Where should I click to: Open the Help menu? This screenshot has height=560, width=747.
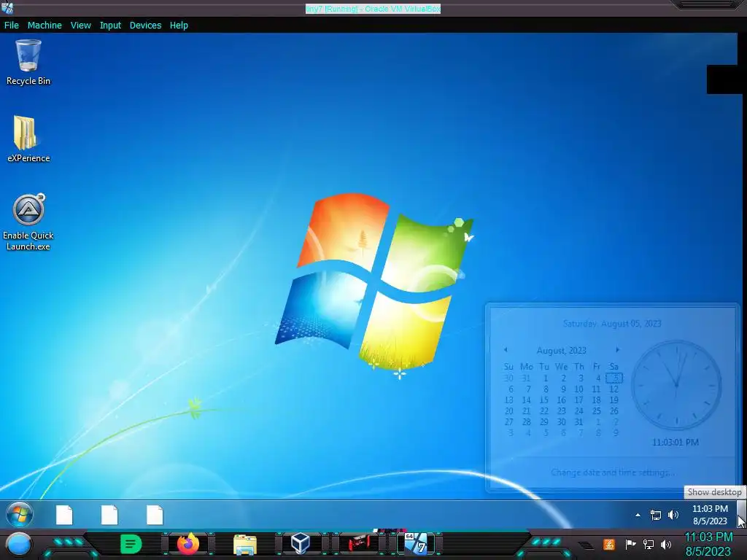pos(179,26)
